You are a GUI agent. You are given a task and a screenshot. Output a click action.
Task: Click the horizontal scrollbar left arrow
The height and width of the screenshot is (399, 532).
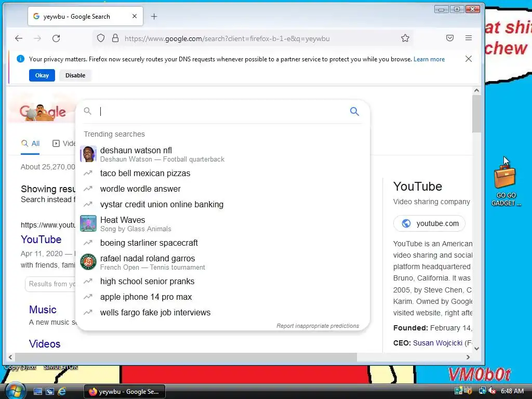pyautogui.click(x=10, y=357)
